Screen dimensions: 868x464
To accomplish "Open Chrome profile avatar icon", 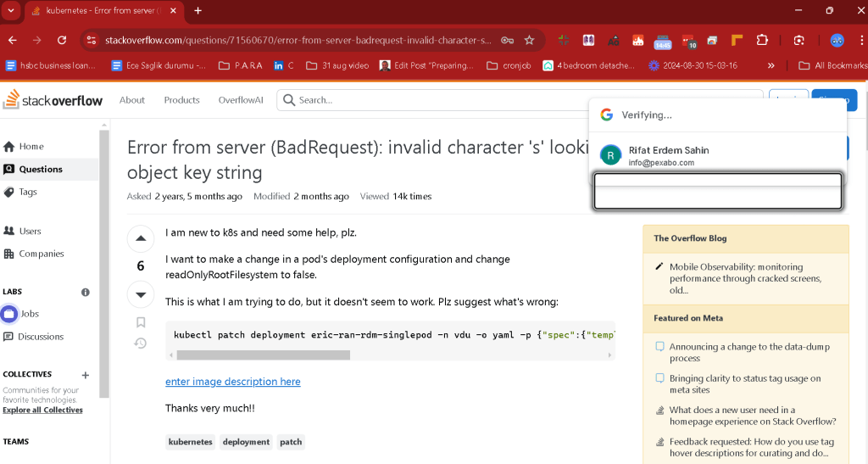I will [837, 41].
